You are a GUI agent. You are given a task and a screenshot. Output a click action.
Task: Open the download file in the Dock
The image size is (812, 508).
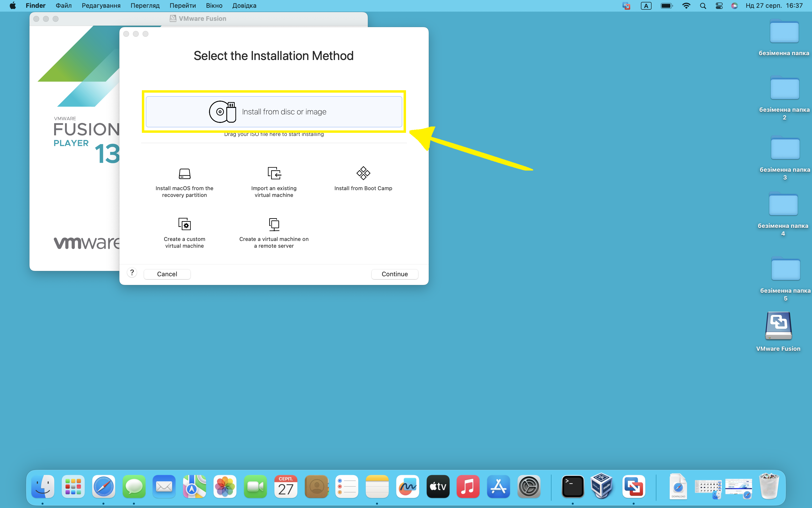click(x=678, y=486)
